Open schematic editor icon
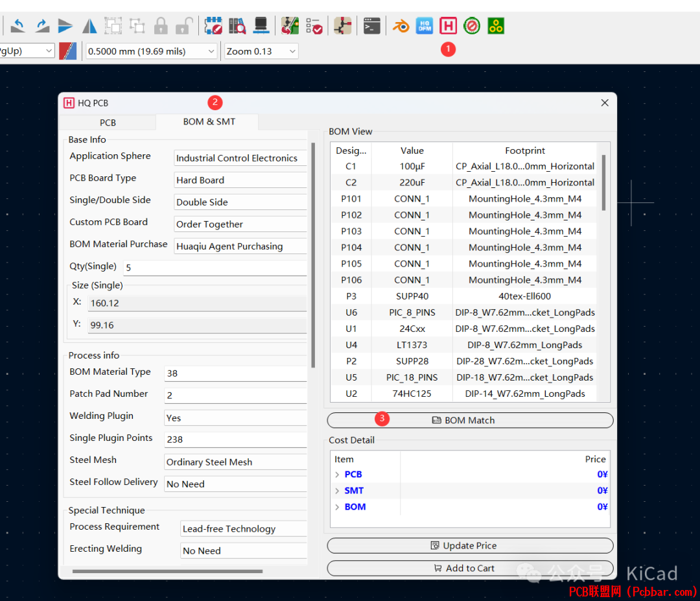This screenshot has width=700, height=601. pos(343,26)
